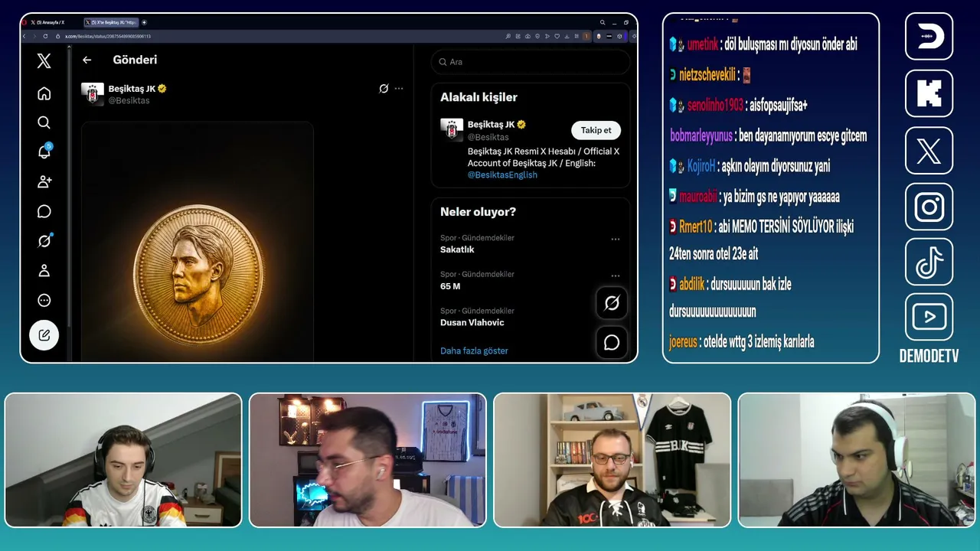Click the YouTube icon in overlay

[929, 317]
